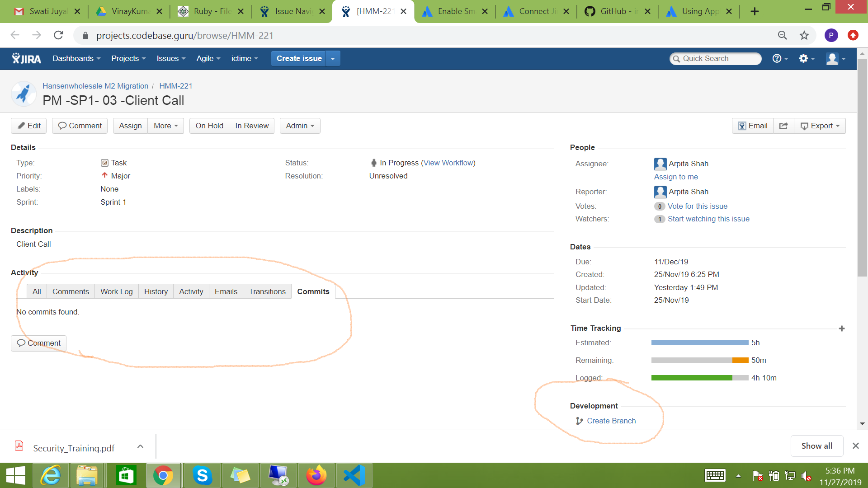Click the browser zoom magnifier icon

click(782, 35)
